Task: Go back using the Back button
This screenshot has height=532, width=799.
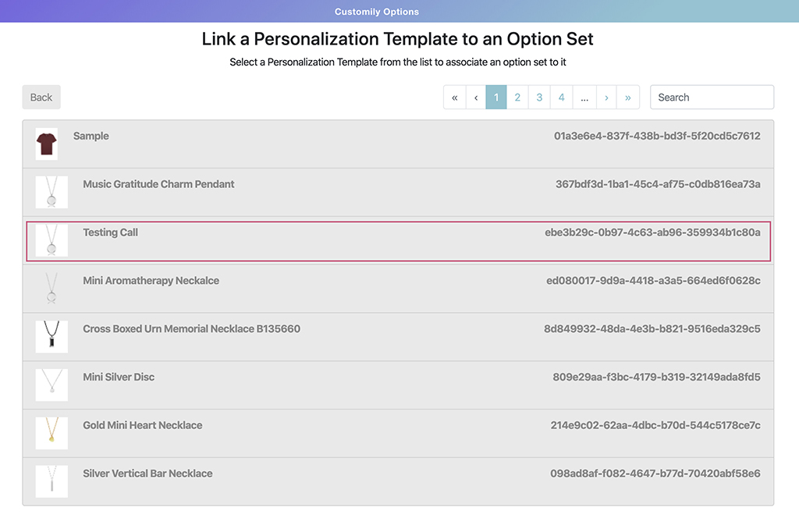Action: click(x=41, y=98)
